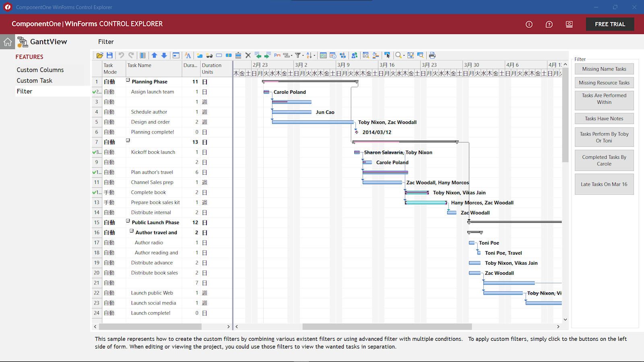Screen dimensions: 644x362
Task: Move task up with blue up arrow
Action: pyautogui.click(x=155, y=55)
